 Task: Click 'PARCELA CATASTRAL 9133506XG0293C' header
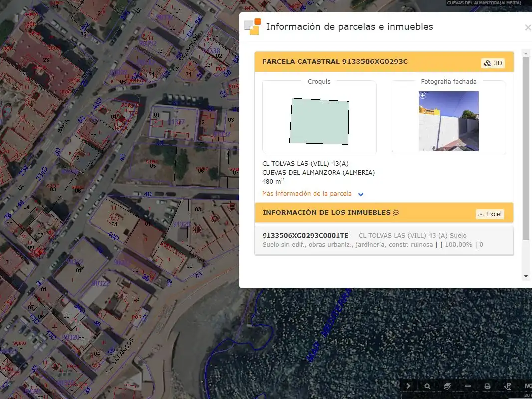[335, 62]
